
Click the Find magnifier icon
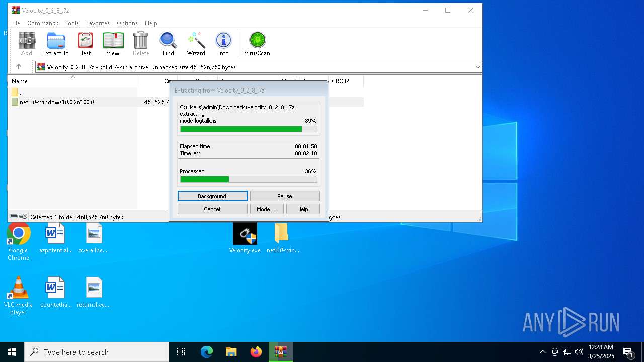168,44
